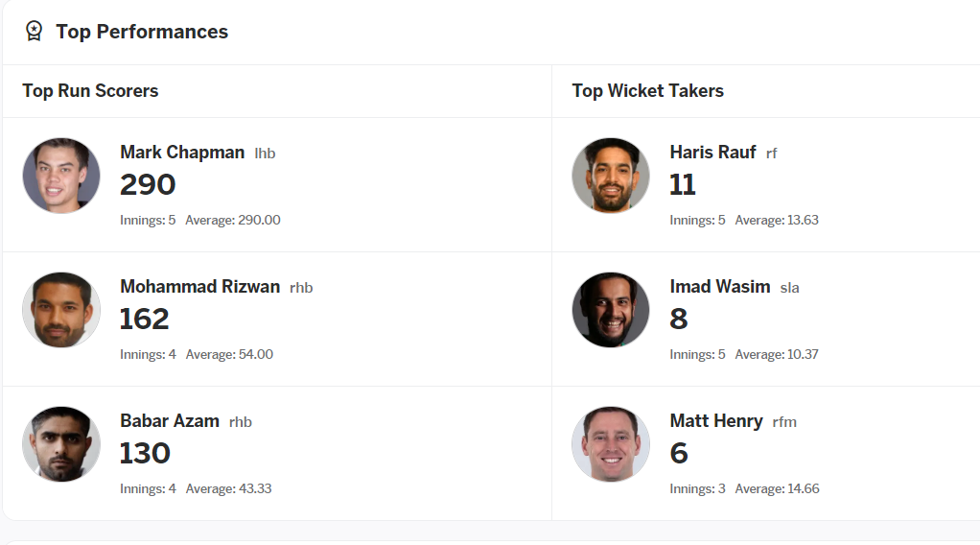
Task: Open Haris Rauf's player photo
Action: coord(611,176)
